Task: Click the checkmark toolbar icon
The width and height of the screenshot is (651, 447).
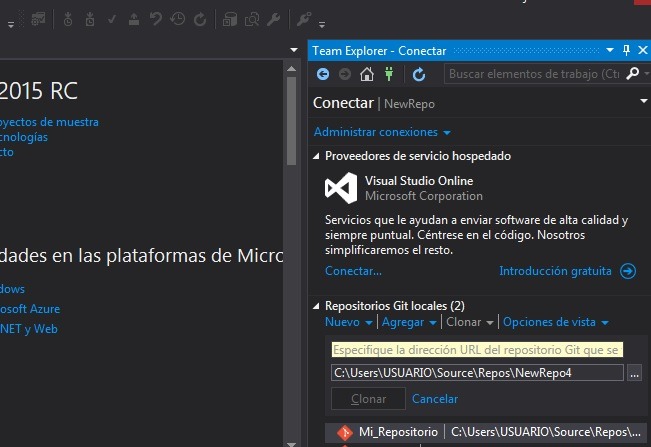Action: pyautogui.click(x=112, y=19)
